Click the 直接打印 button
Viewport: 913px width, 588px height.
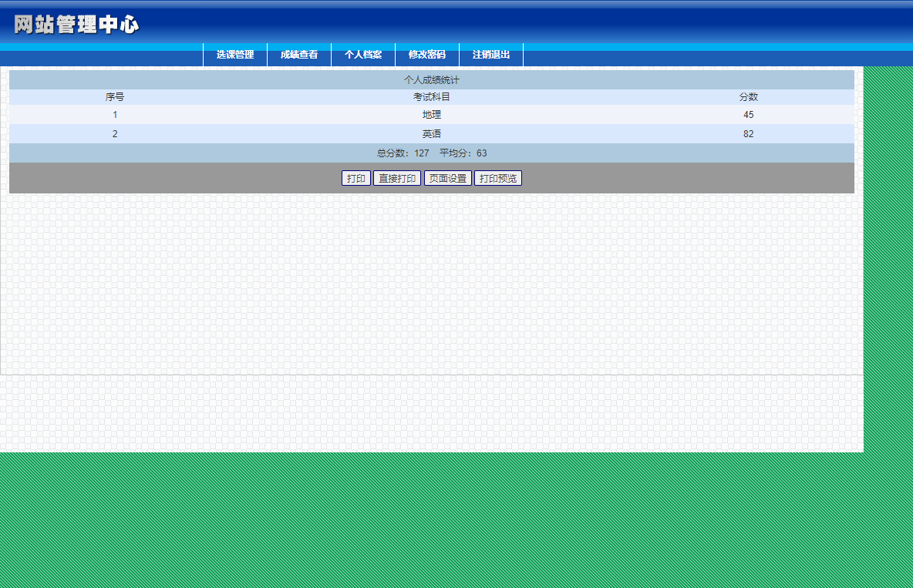point(397,178)
